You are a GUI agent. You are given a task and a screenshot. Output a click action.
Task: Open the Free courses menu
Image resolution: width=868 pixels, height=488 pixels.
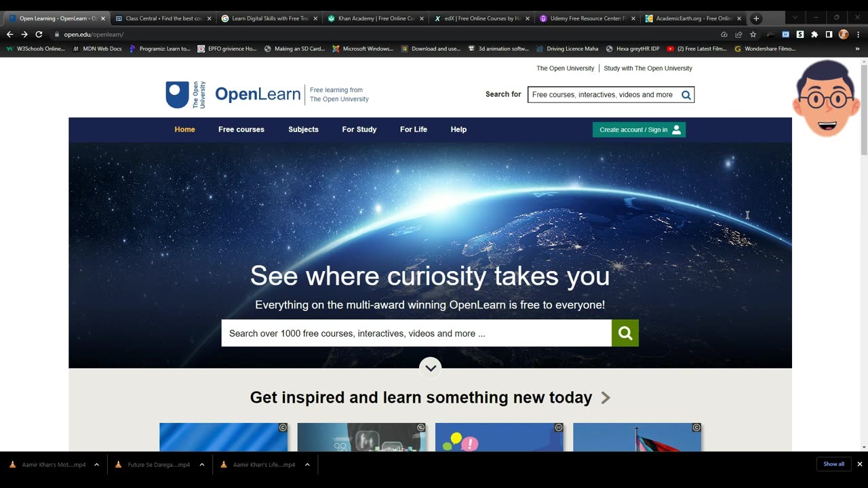[241, 129]
